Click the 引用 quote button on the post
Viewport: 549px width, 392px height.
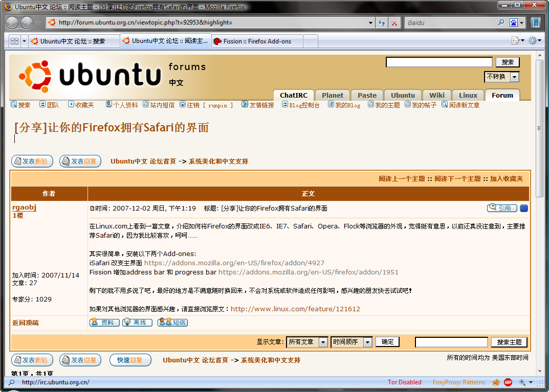502,208
